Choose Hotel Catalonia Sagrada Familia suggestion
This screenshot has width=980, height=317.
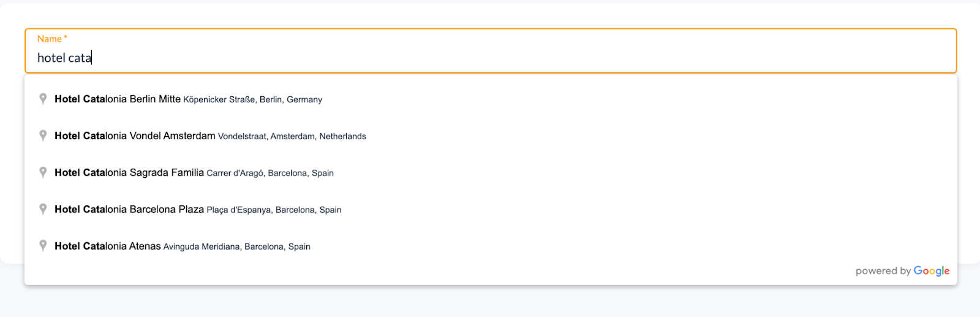[490, 173]
